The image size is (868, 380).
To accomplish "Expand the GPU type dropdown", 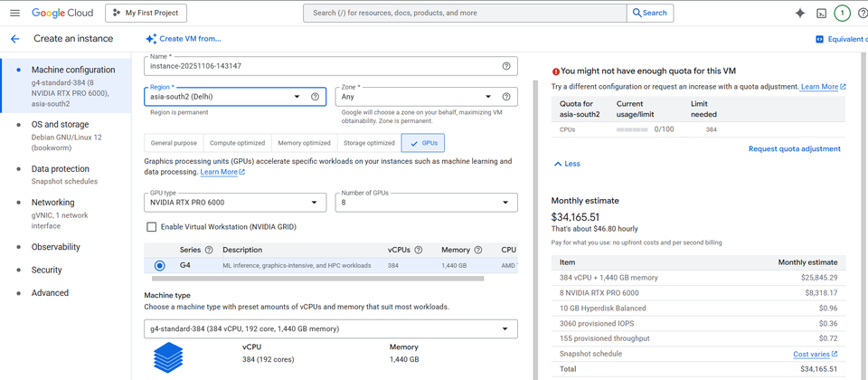I will [x=235, y=203].
